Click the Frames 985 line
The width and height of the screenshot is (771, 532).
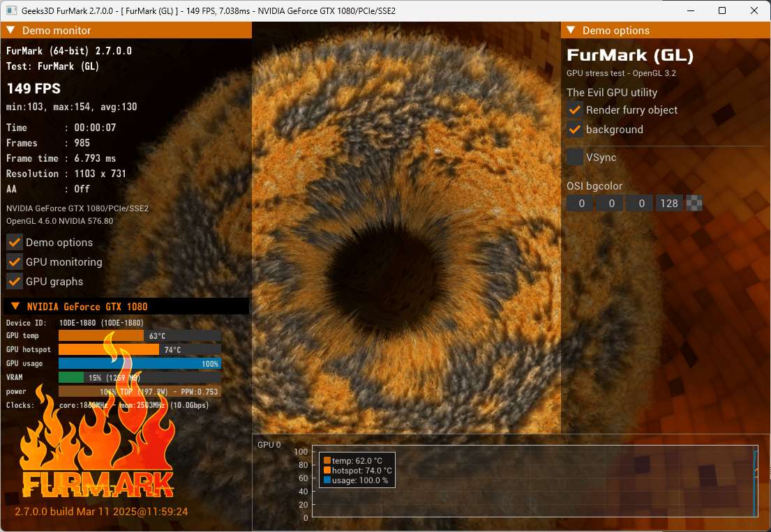[48, 143]
